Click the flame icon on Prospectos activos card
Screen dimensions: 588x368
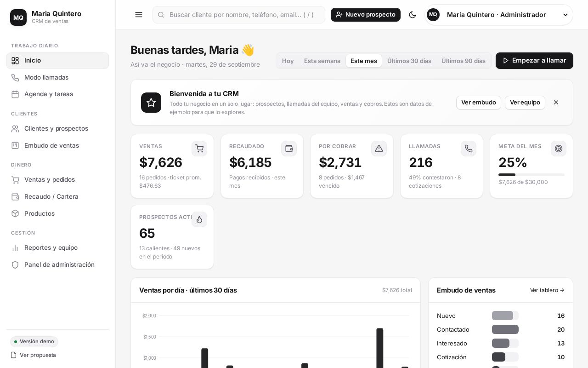point(199,219)
